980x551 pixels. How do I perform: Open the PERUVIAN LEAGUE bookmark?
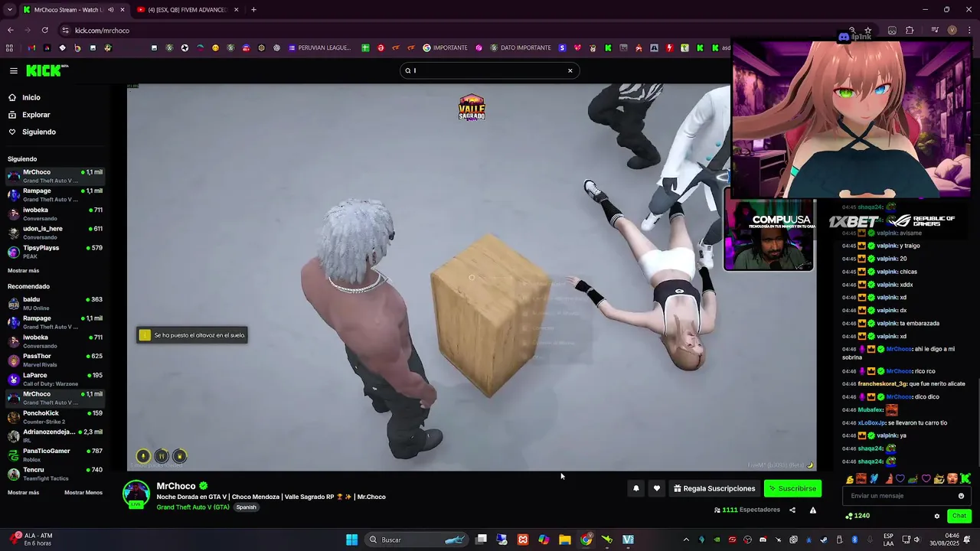[319, 47]
